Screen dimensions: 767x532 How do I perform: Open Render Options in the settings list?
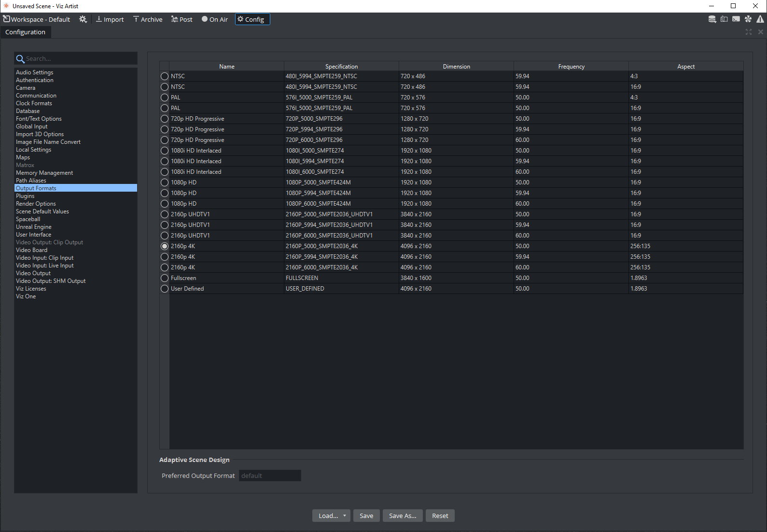(36, 204)
